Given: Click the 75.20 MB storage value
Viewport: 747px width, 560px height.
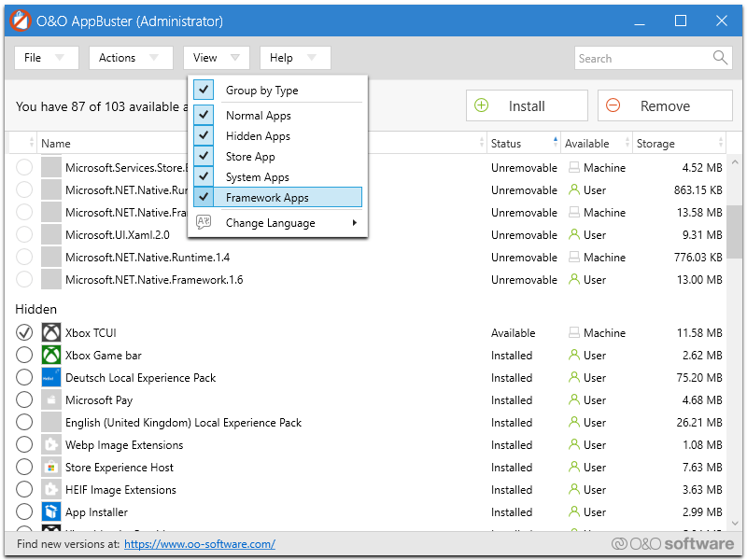Looking at the screenshot, I should click(698, 378).
